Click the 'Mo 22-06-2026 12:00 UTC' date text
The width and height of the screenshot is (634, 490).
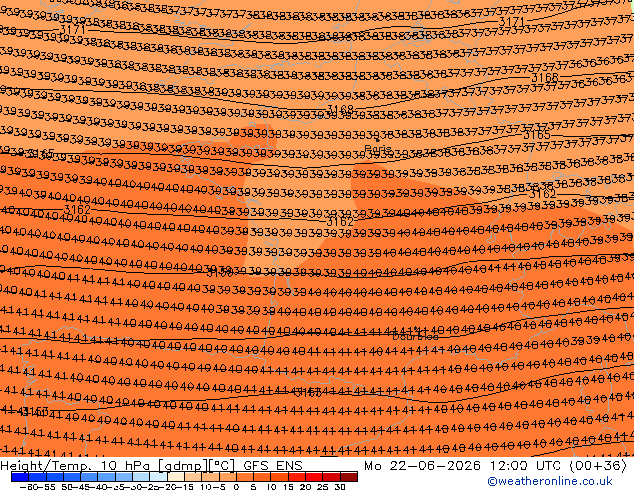(464, 466)
